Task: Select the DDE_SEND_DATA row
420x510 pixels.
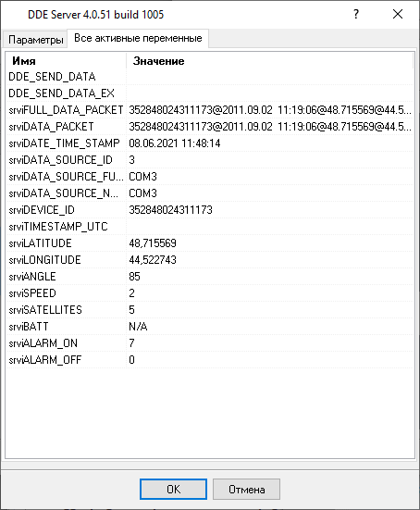Action: [210, 77]
